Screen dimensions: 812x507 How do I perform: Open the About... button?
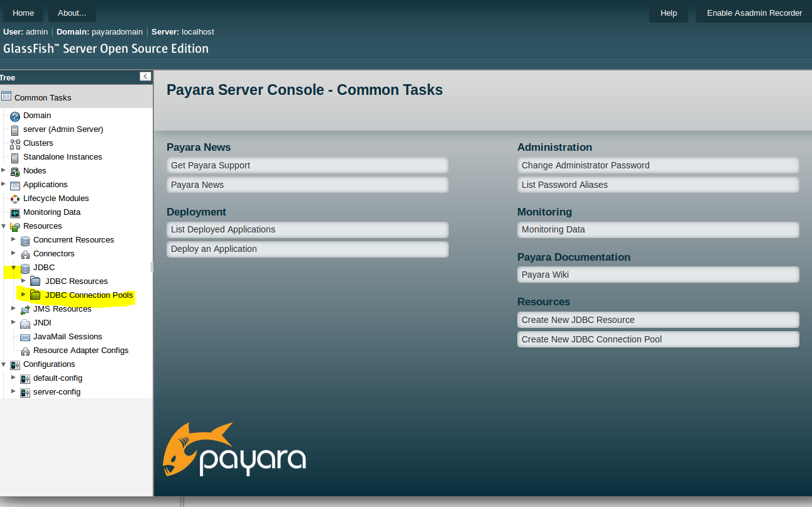pyautogui.click(x=72, y=13)
